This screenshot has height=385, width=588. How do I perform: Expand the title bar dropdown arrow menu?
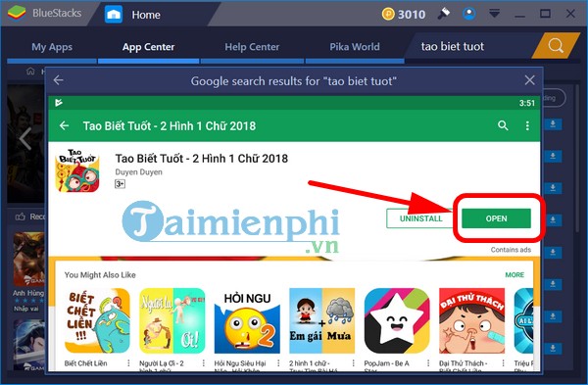pyautogui.click(x=494, y=15)
